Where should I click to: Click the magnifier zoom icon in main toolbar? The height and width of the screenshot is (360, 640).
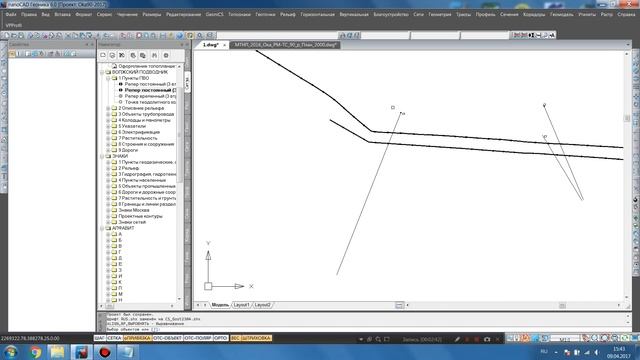point(200,36)
